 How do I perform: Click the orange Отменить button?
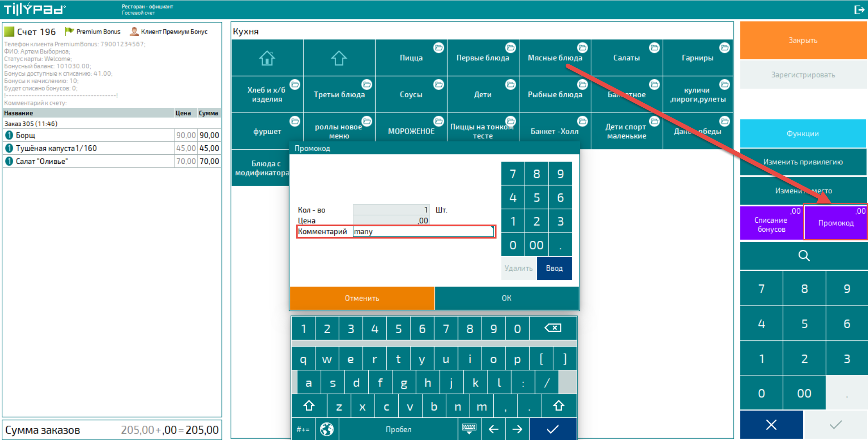(362, 298)
